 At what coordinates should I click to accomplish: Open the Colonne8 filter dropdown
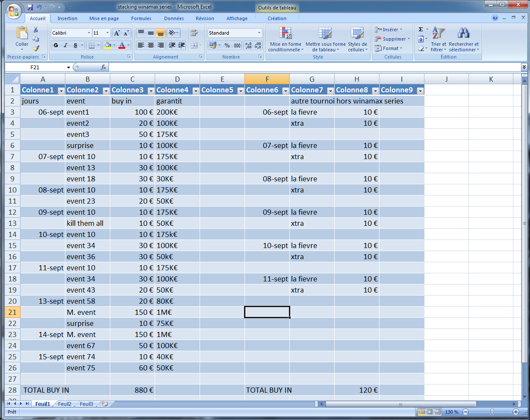click(x=375, y=90)
